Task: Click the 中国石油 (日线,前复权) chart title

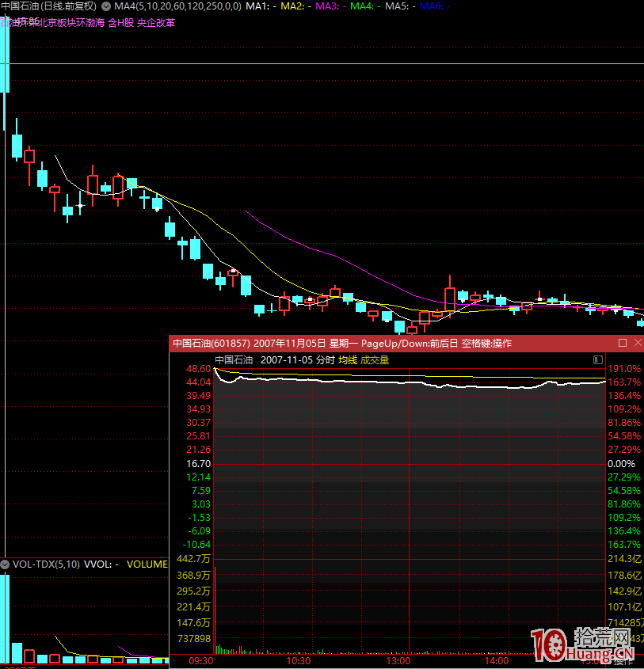Action: 48,6
